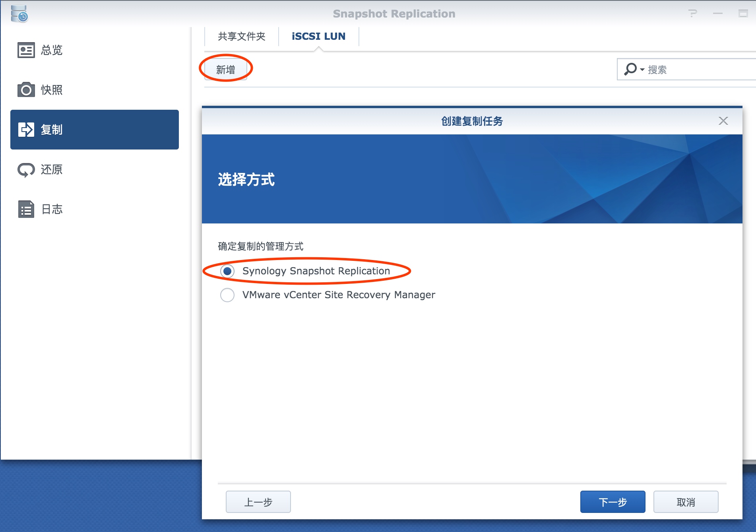This screenshot has height=532, width=756.
Task: Open the 日志 log icon in sidebar
Action: pos(26,209)
